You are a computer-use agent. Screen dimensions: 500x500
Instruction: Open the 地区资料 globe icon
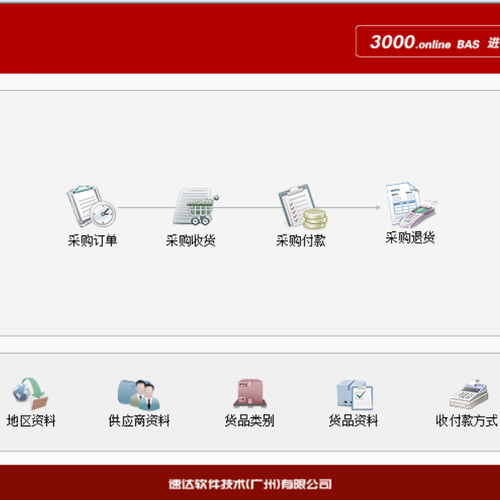[x=30, y=393]
